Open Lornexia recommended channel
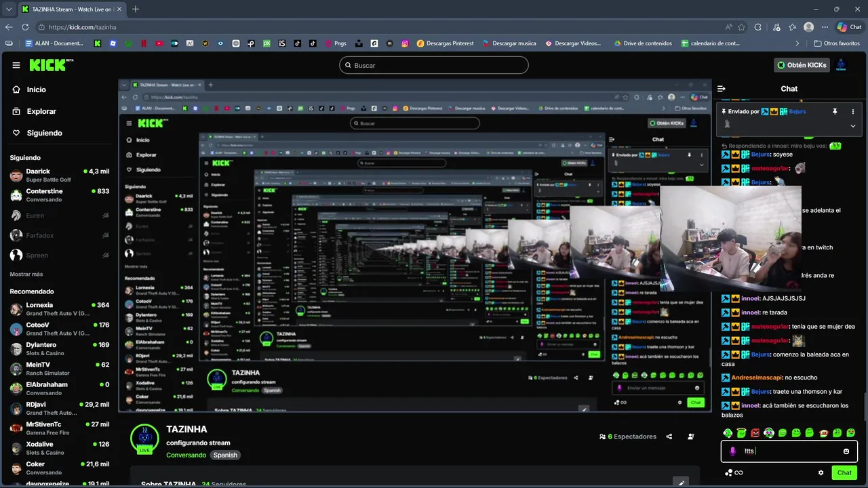Image resolution: width=868 pixels, height=488 pixels. pyautogui.click(x=59, y=309)
